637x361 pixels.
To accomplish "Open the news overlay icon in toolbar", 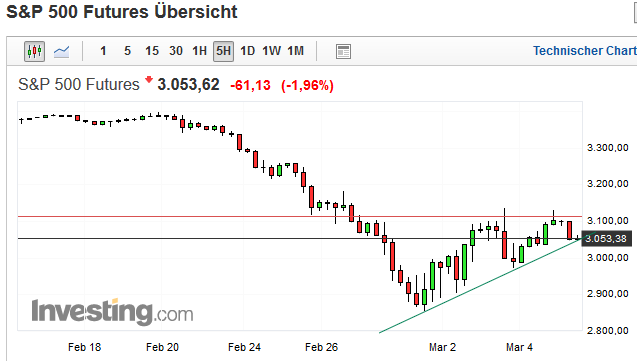I will click(343, 52).
